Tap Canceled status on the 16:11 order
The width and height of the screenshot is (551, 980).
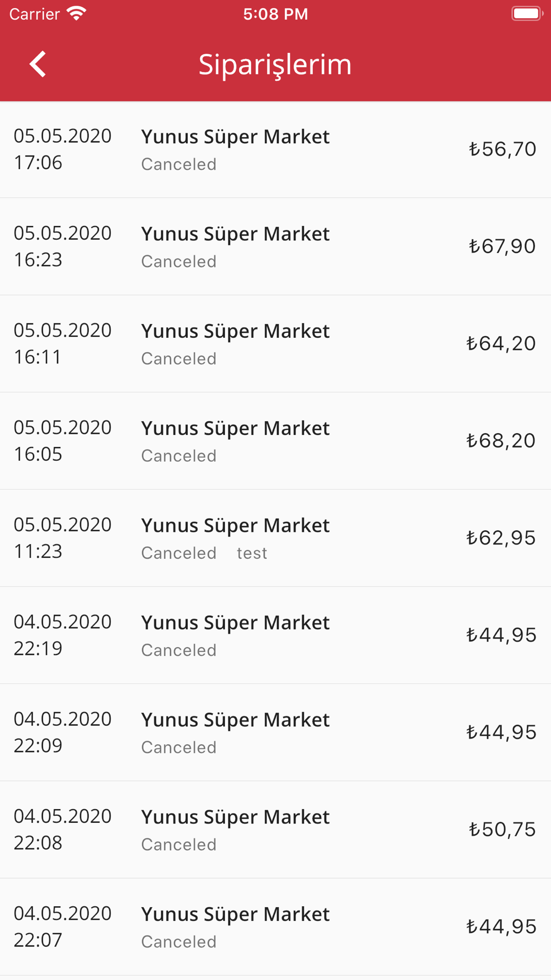179,358
